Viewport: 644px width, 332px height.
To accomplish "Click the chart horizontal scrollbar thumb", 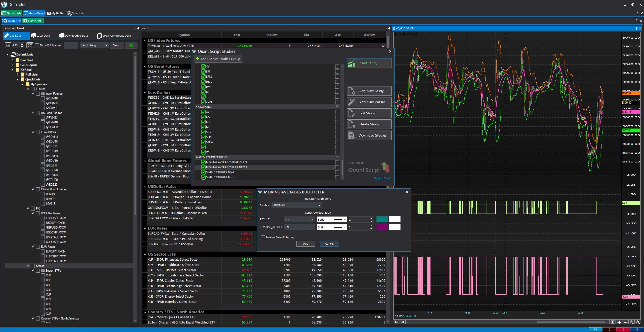I will (571, 322).
